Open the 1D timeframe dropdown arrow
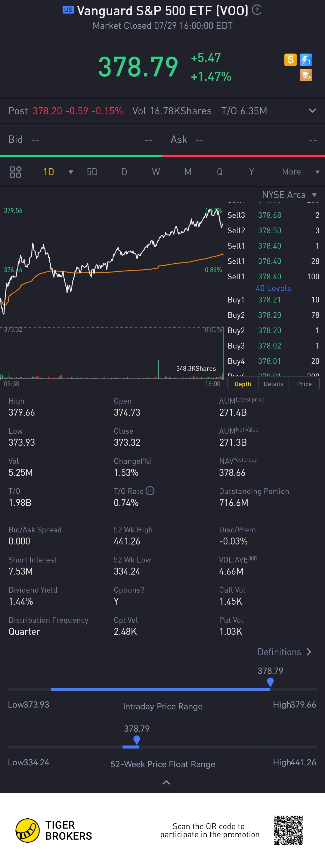Screen dimensions: 325x868 click(71, 172)
